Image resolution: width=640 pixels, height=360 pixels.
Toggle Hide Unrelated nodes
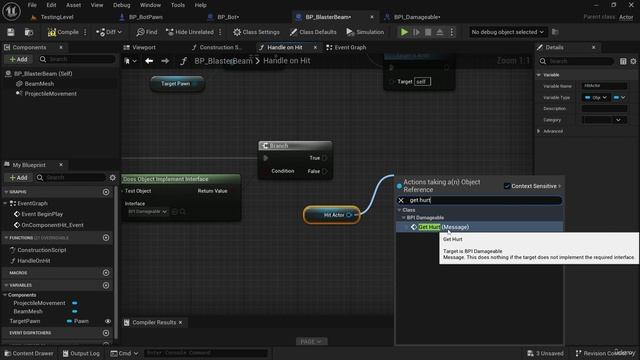click(190, 32)
